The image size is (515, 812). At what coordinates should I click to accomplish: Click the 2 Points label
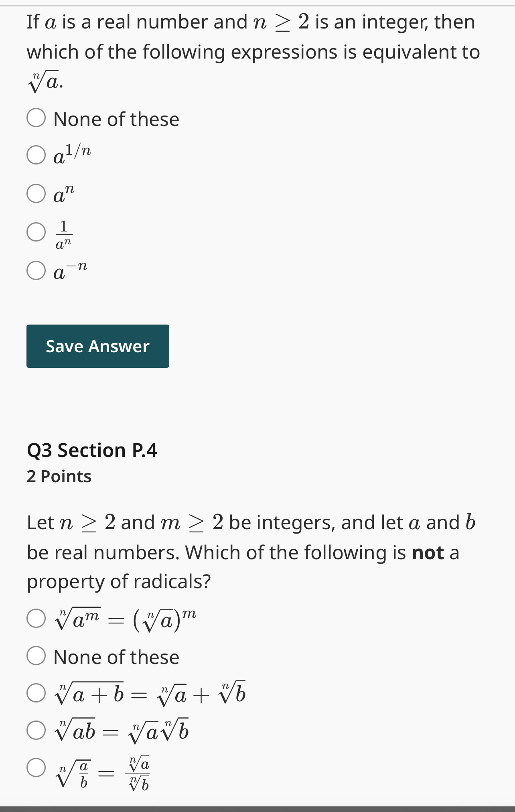pyautogui.click(x=58, y=476)
